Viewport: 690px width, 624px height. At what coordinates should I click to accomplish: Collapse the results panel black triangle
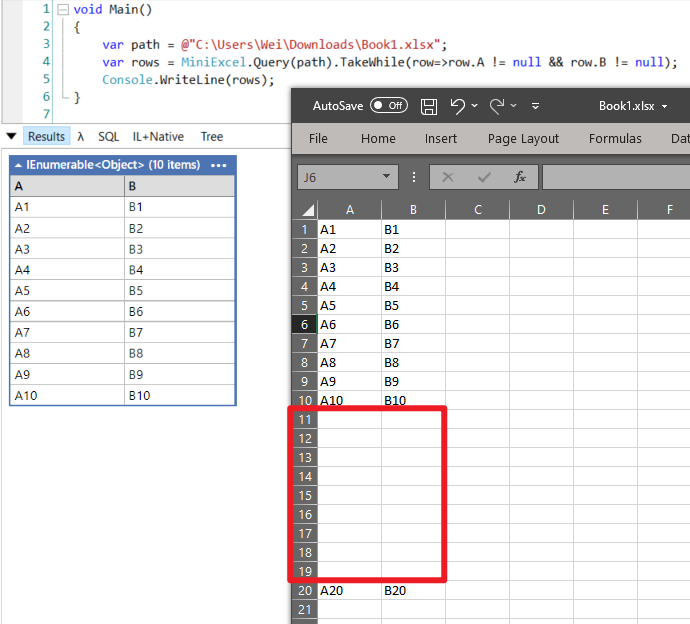12,136
